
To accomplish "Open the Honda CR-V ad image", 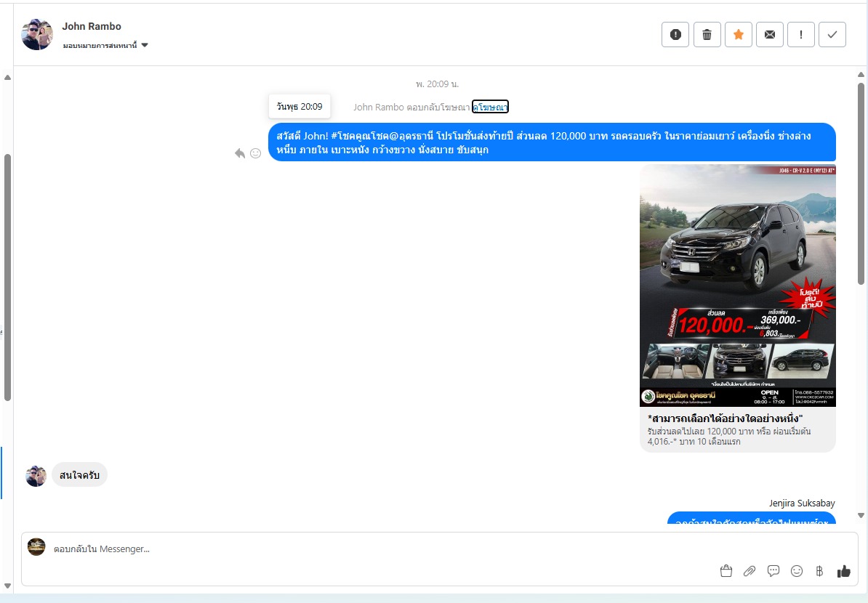I will [737, 285].
